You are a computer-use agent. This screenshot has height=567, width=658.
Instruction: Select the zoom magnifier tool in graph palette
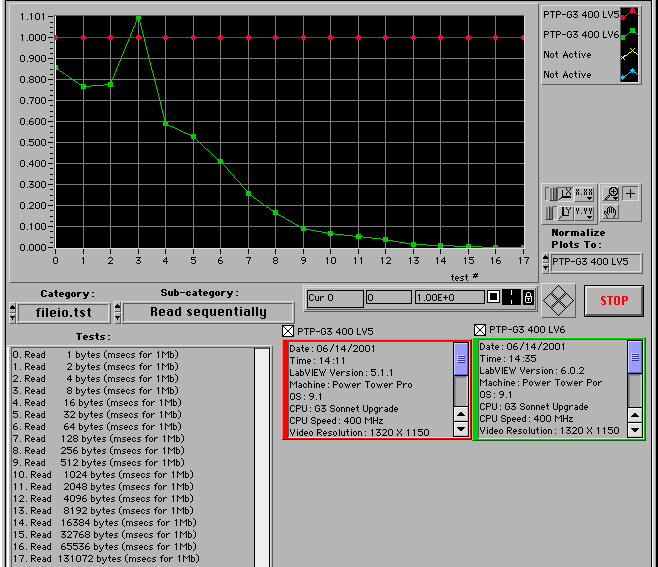tap(611, 193)
